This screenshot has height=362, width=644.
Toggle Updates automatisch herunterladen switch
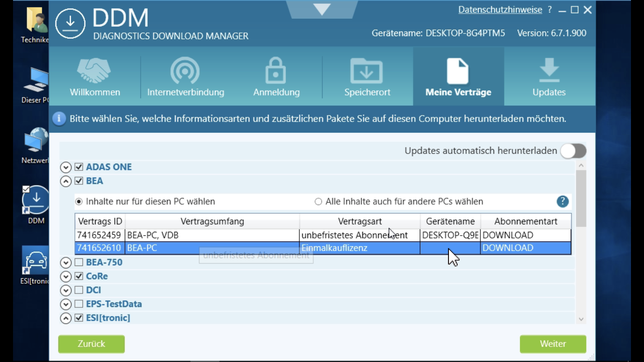(573, 151)
